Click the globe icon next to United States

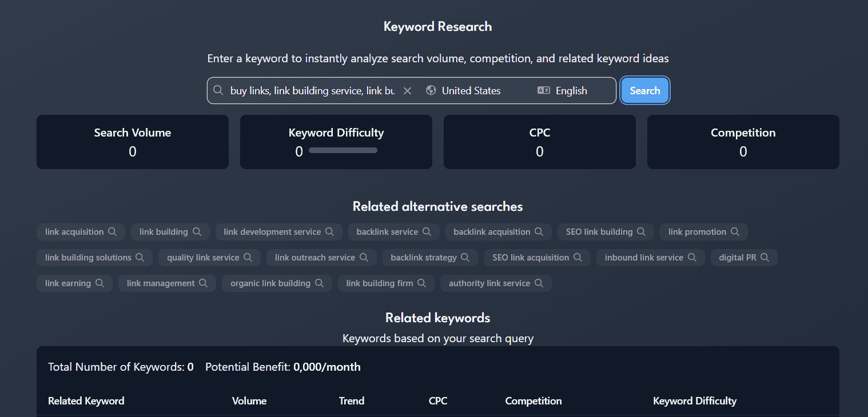tap(431, 90)
